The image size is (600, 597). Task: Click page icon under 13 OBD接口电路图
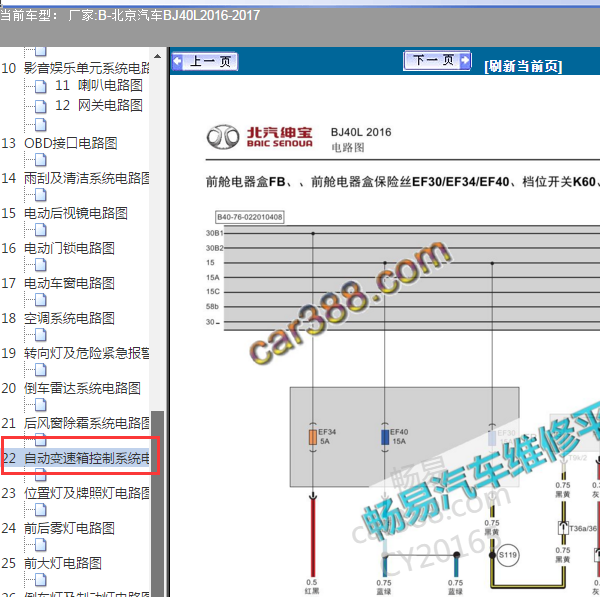[41, 160]
